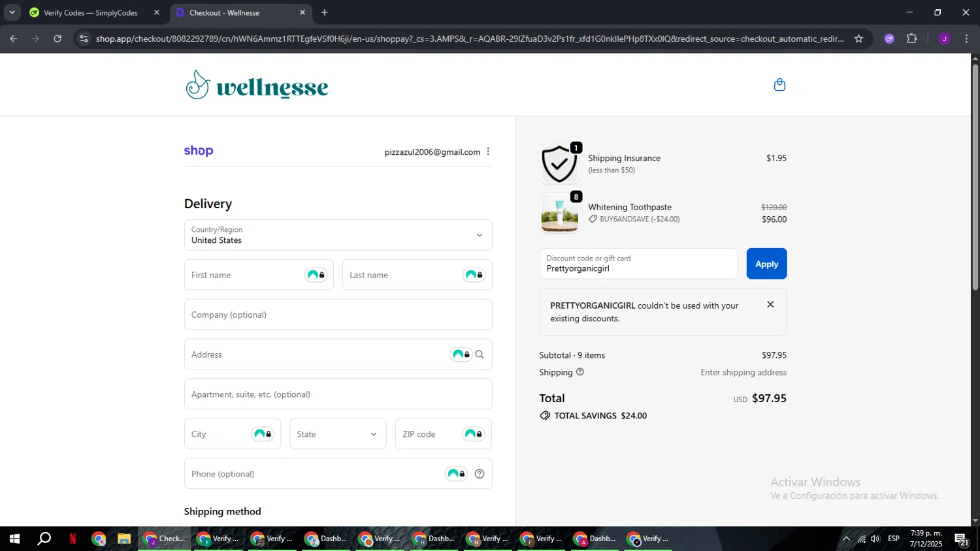Click autofill icon in ZIP code field
Screen dimensions: 980x551
(474, 434)
